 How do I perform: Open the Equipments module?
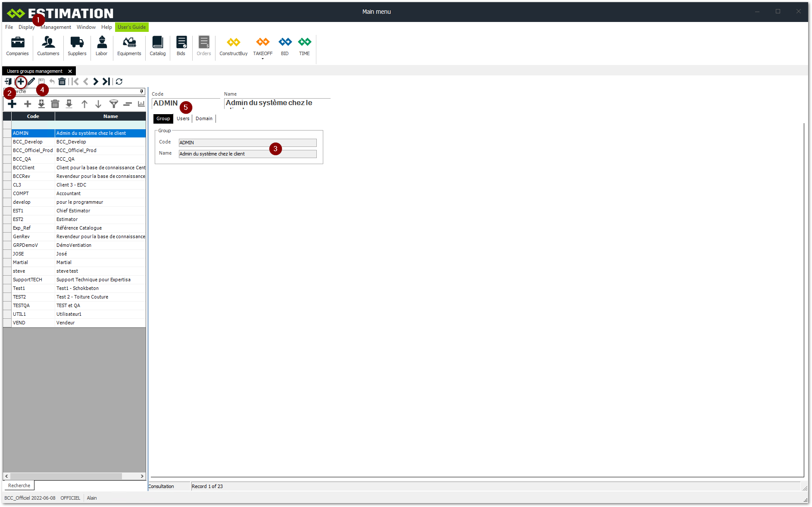click(x=129, y=46)
